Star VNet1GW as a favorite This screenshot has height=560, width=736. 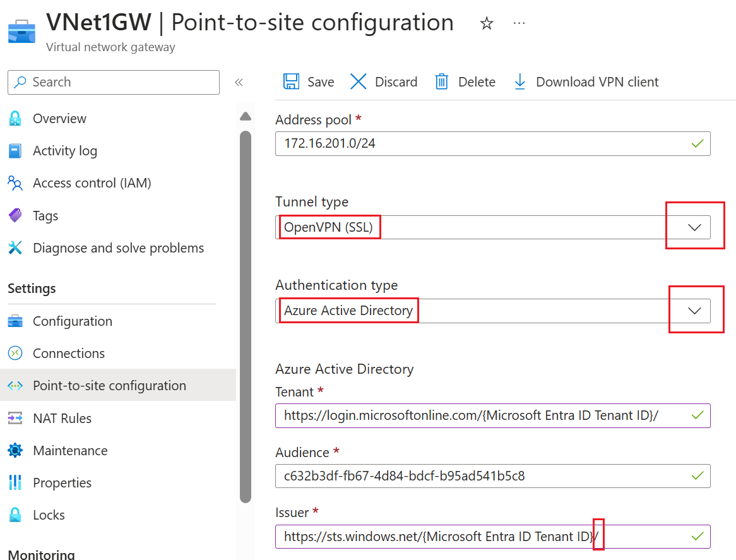[x=486, y=23]
